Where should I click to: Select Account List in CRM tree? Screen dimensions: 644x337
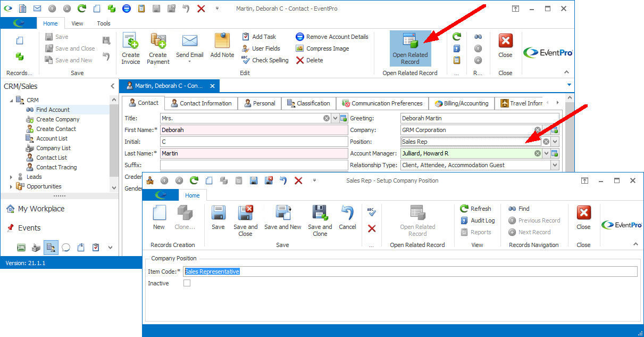52,138
